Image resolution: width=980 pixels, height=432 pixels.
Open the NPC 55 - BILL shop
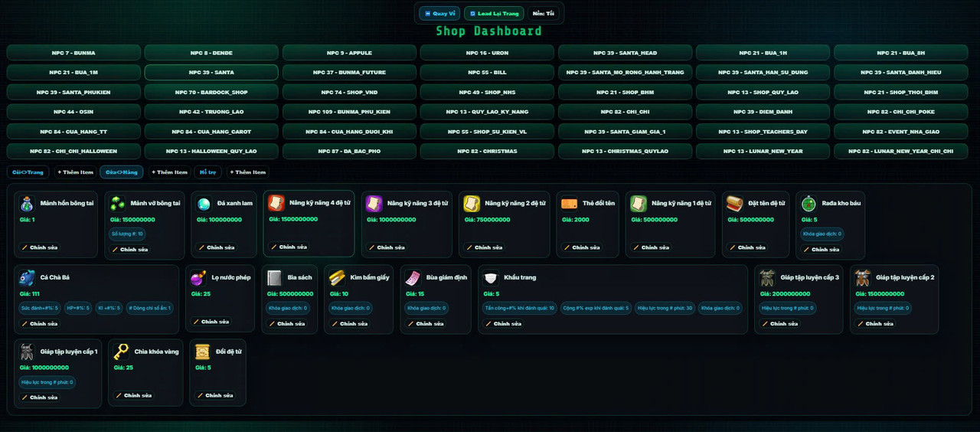(487, 73)
